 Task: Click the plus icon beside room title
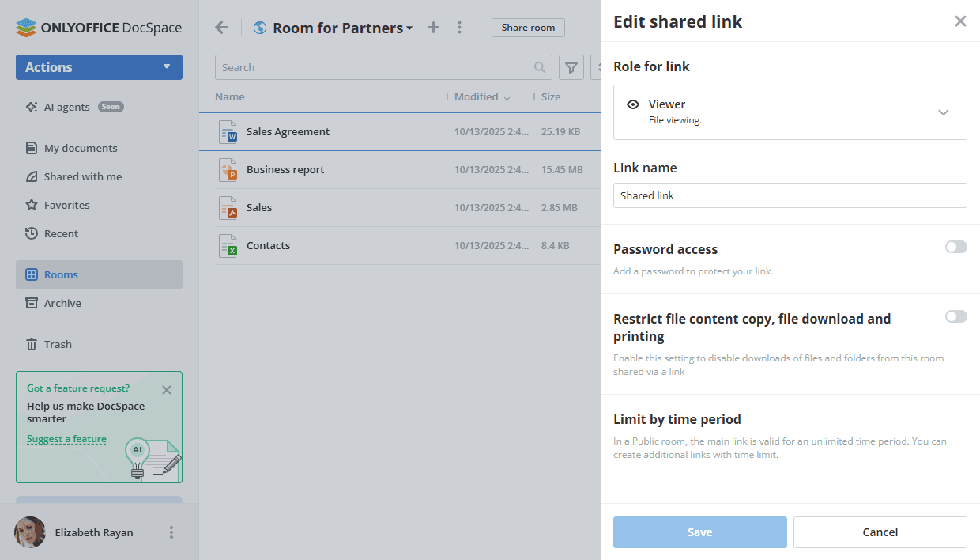click(433, 28)
